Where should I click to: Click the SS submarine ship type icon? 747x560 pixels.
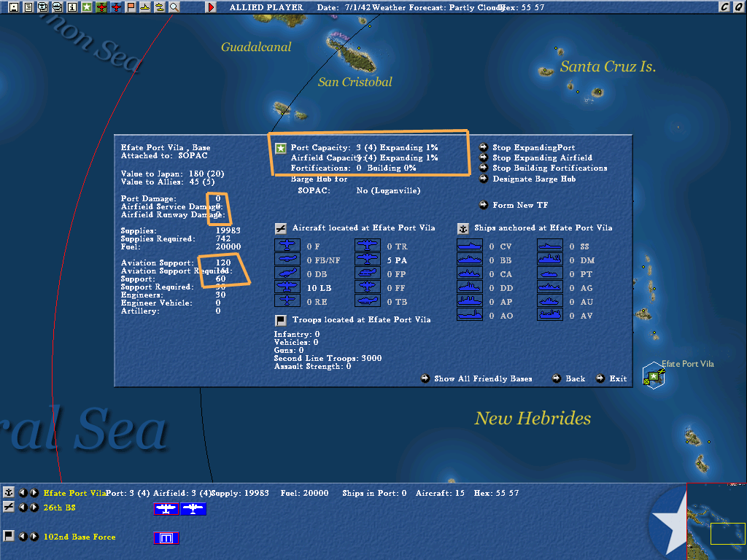click(x=550, y=245)
